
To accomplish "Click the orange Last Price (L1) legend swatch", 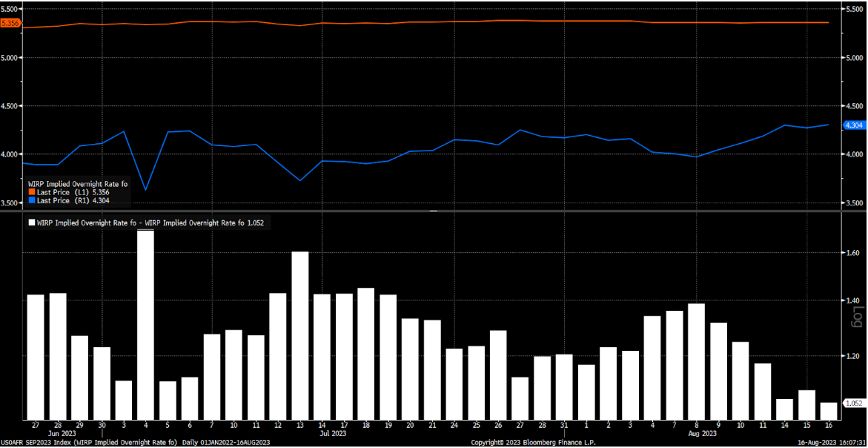I will click(x=31, y=192).
